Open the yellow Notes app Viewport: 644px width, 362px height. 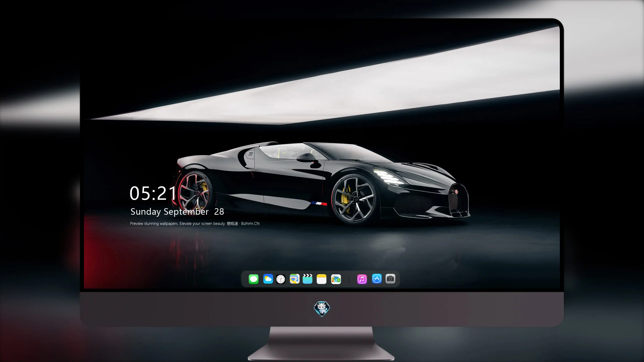pos(321,279)
